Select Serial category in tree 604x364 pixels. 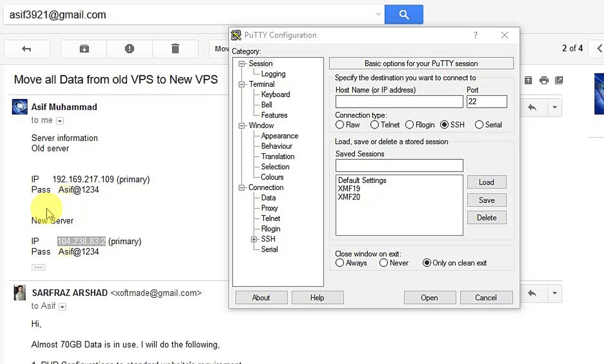(x=269, y=249)
